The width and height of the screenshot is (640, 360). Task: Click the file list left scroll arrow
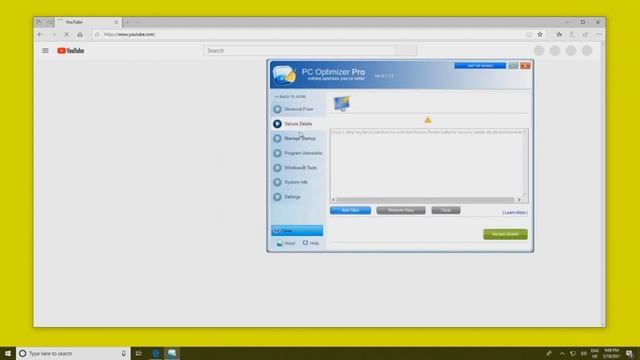[333, 200]
